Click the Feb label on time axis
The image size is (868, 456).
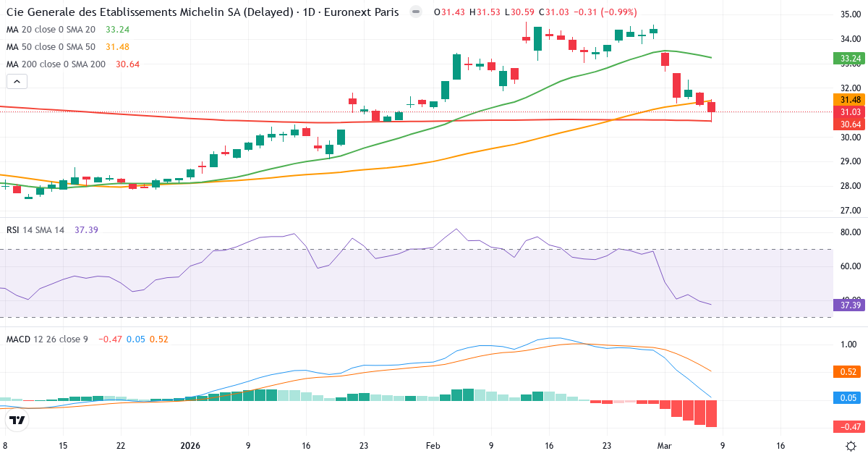point(433,446)
